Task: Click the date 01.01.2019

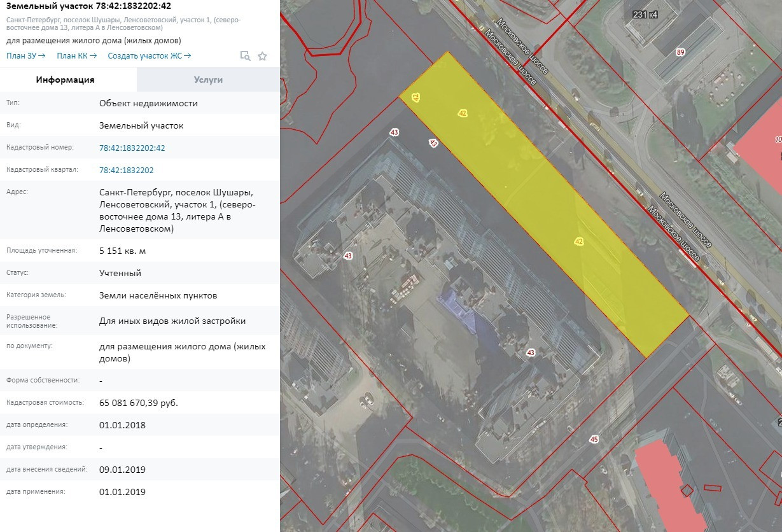Action: 123,492
